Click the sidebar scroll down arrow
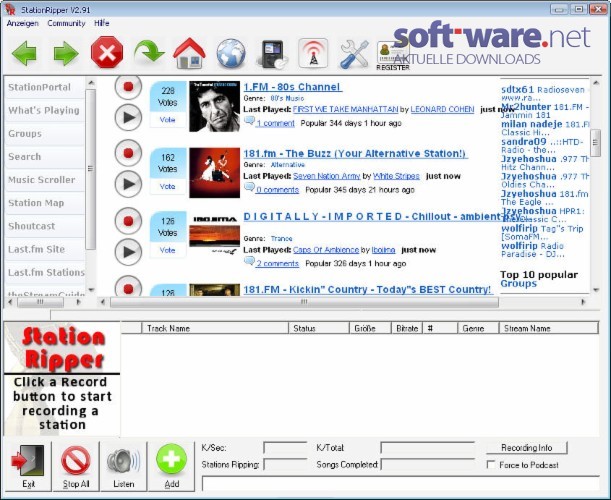Image resolution: width=611 pixels, height=500 pixels. pyautogui.click(x=91, y=290)
